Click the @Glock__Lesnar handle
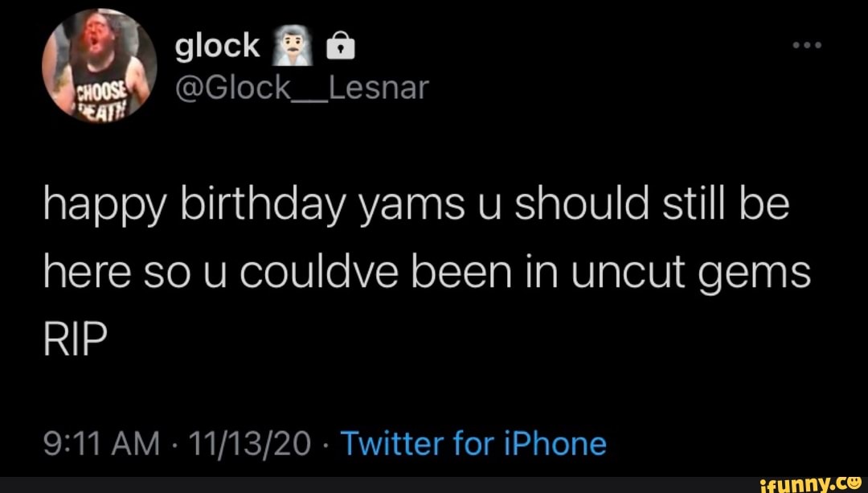The image size is (868, 493). (301, 87)
